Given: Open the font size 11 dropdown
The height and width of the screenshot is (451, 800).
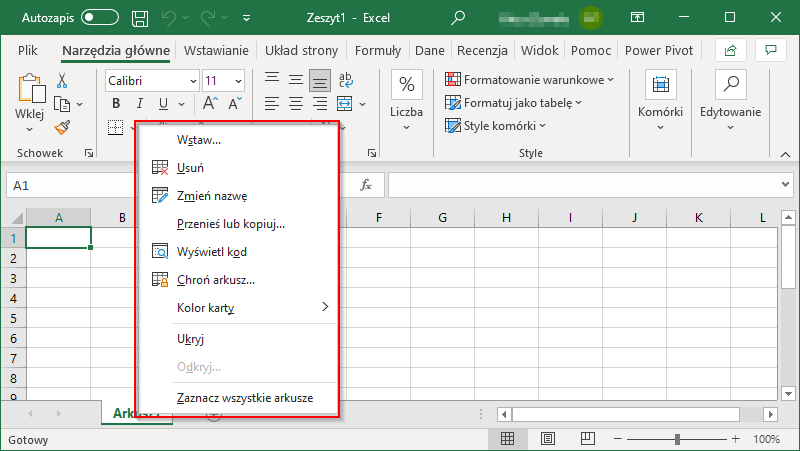Looking at the screenshot, I should [238, 81].
